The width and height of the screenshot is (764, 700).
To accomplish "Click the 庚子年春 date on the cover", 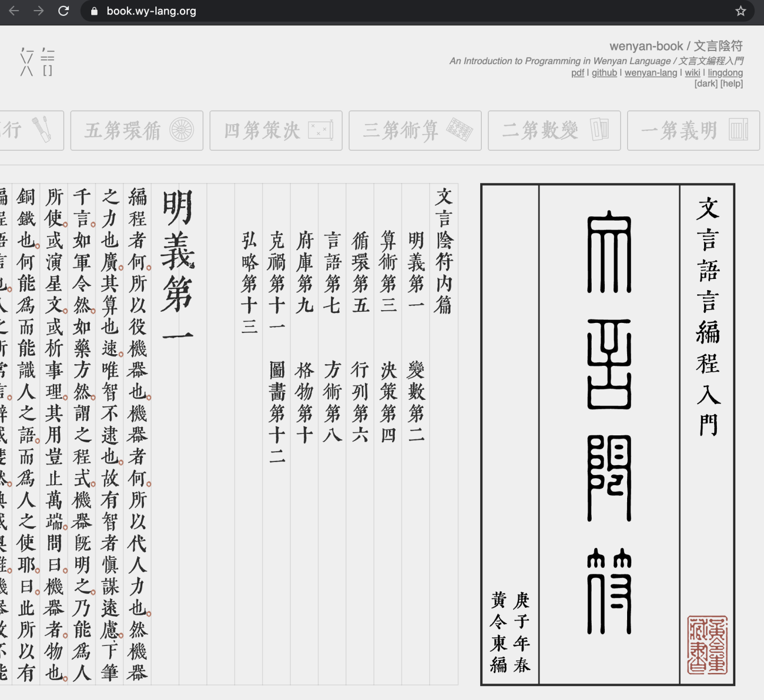I will (x=522, y=632).
